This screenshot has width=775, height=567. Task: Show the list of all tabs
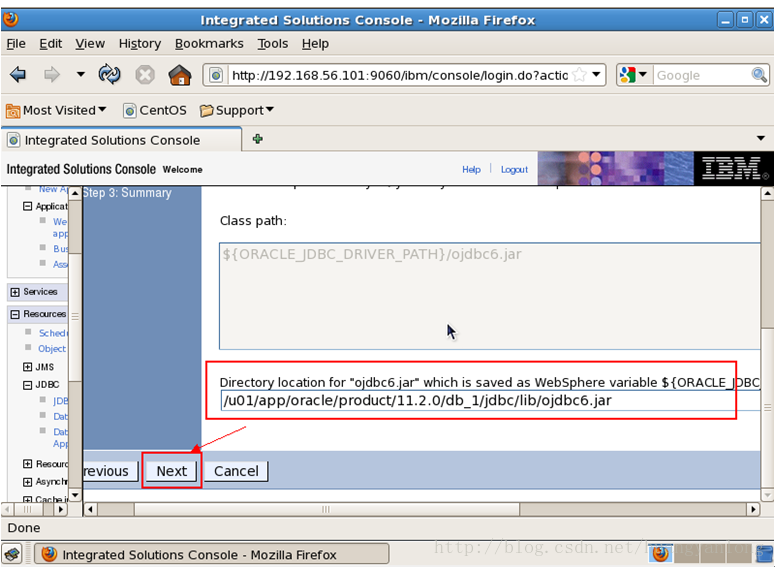pyautogui.click(x=761, y=138)
